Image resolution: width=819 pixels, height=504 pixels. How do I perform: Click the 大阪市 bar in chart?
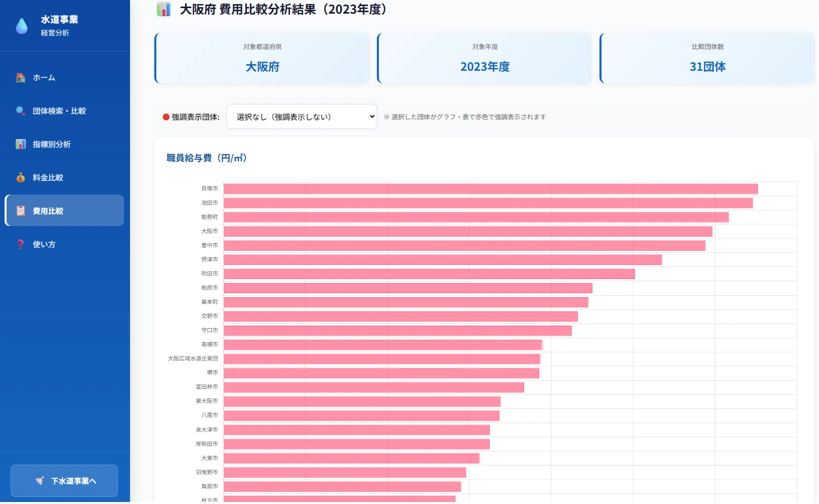point(468,231)
